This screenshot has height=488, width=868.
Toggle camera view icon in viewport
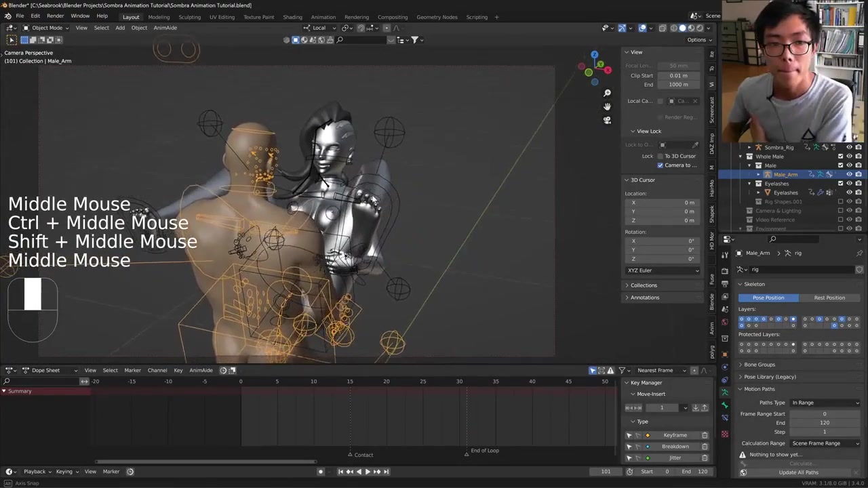[x=607, y=120]
